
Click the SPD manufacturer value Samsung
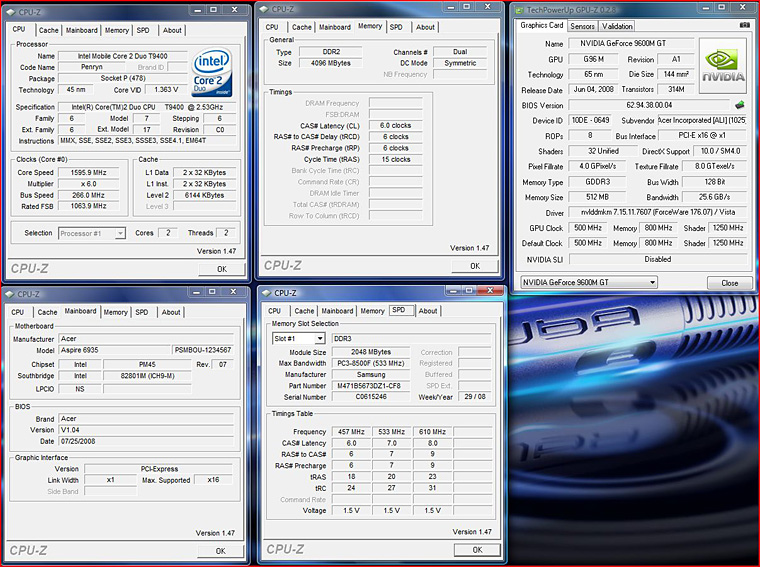[x=371, y=375]
